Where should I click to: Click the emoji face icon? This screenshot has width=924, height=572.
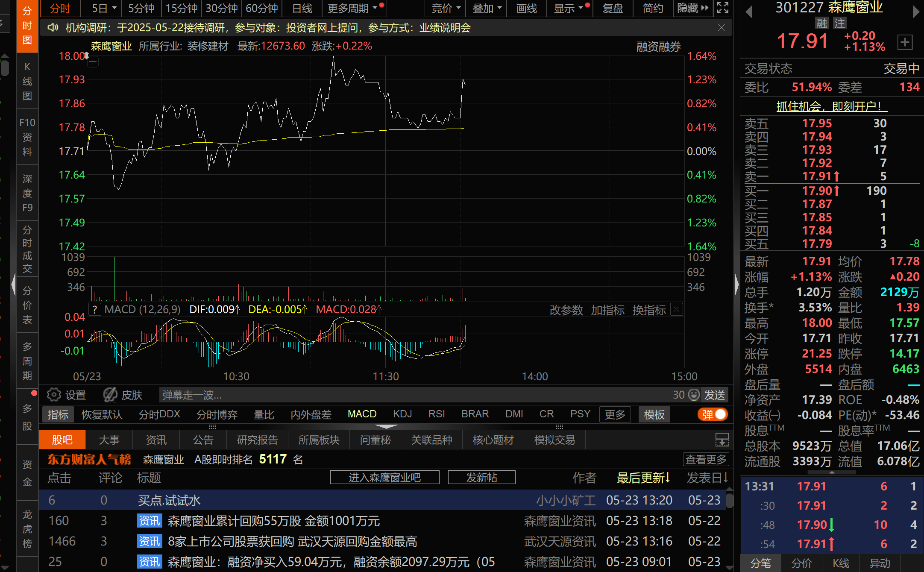tap(694, 395)
